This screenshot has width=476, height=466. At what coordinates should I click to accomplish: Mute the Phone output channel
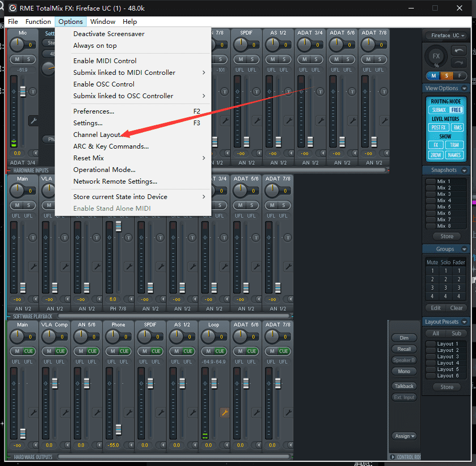[x=113, y=351]
